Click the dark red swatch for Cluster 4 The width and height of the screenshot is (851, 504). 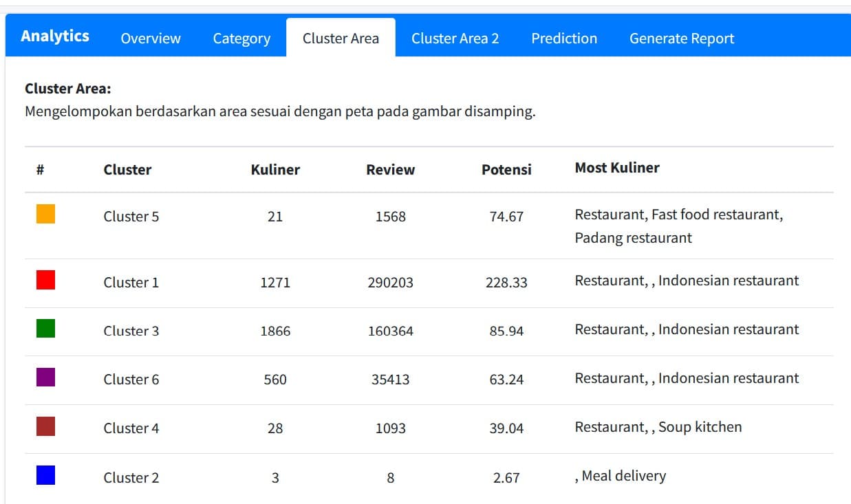tap(45, 426)
